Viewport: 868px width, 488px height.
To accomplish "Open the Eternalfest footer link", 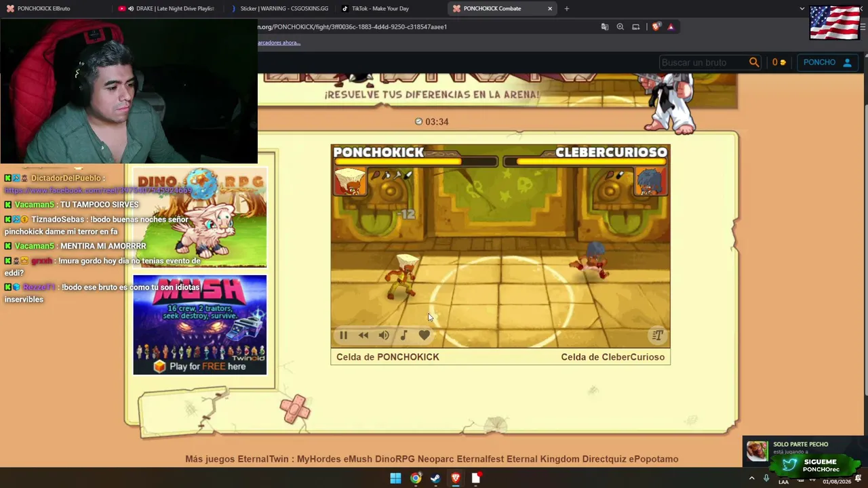I will click(480, 459).
